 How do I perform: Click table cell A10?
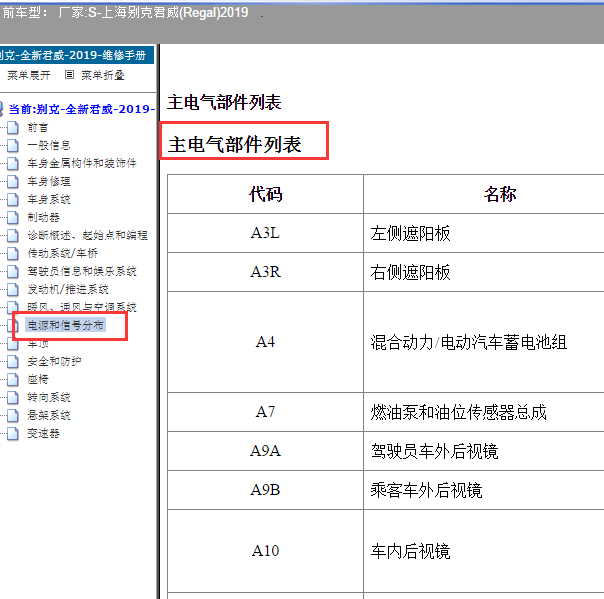tap(265, 551)
